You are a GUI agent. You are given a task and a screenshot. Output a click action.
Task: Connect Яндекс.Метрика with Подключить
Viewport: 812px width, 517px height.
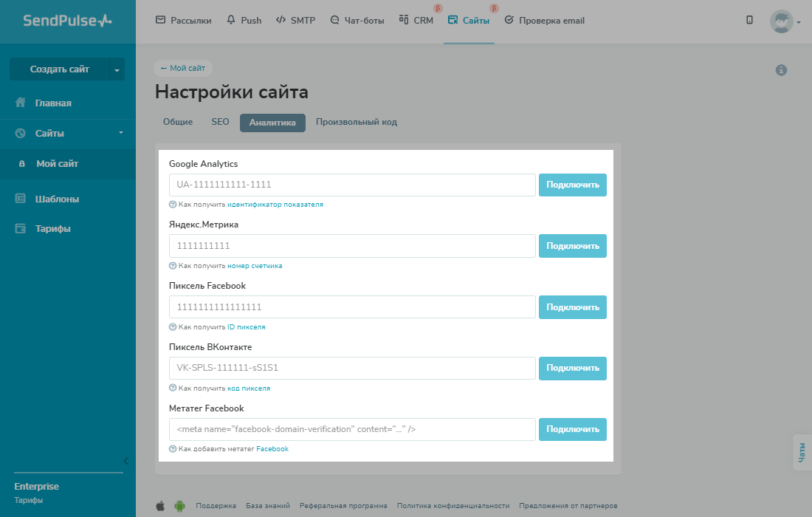573,246
